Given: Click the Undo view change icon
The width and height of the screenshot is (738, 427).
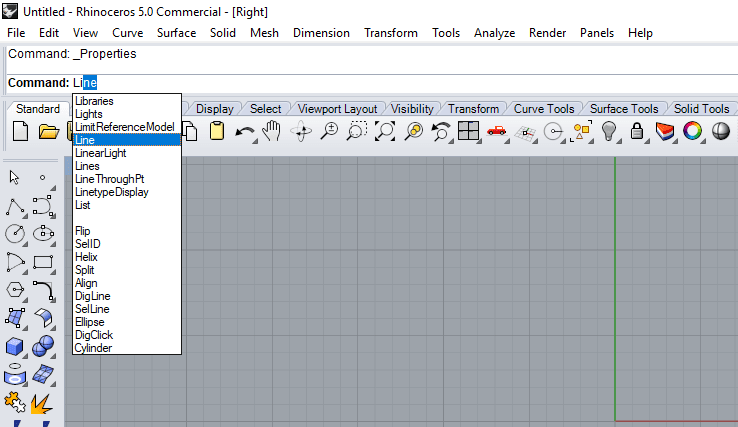Looking at the screenshot, I should 441,131.
